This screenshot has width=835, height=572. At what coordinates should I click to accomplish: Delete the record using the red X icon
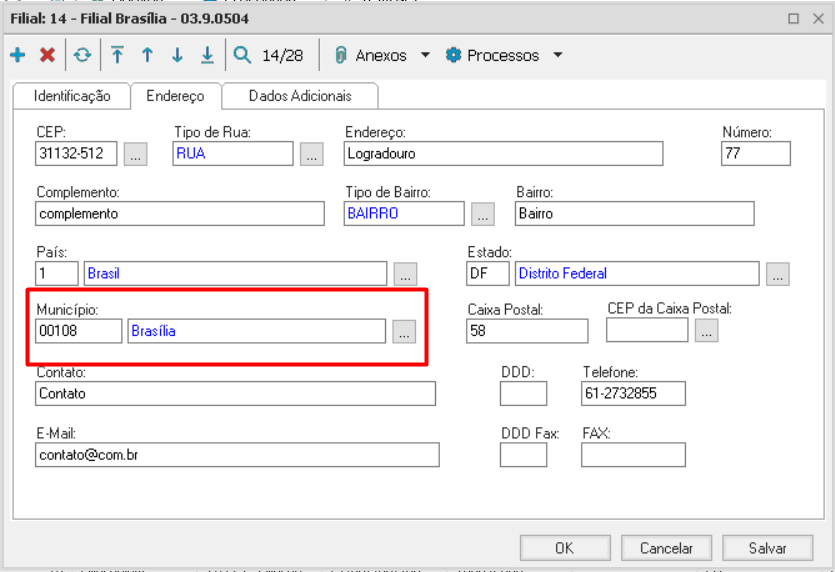pyautogui.click(x=47, y=55)
